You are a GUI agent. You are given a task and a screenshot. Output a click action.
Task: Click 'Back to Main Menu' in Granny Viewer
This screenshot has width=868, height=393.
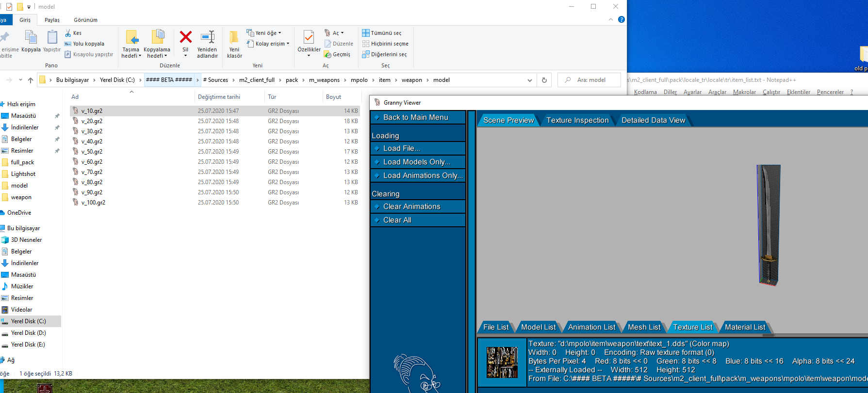click(x=418, y=117)
